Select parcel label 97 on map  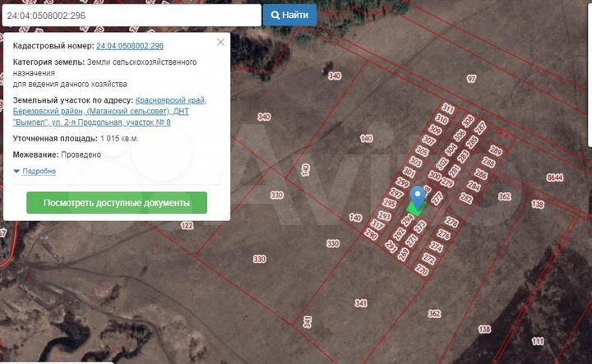(x=471, y=79)
